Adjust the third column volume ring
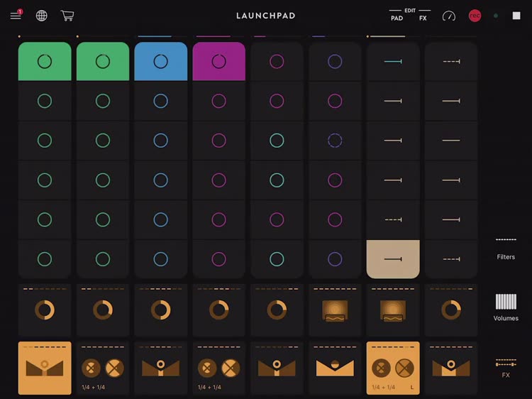 coord(161,310)
